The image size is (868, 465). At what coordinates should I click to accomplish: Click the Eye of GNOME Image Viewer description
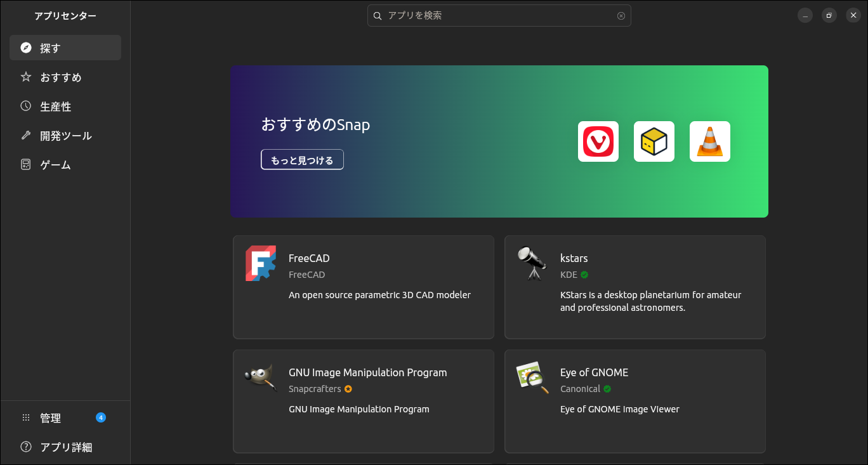pyautogui.click(x=620, y=409)
